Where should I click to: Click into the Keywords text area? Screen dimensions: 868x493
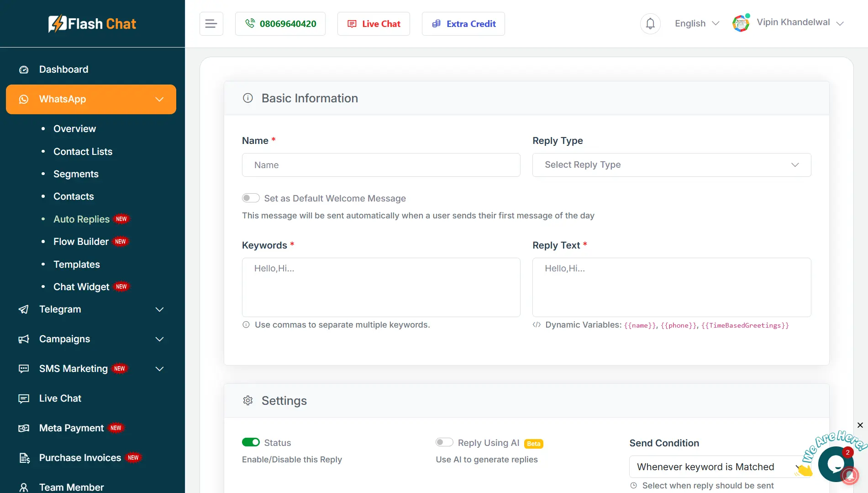click(x=381, y=287)
